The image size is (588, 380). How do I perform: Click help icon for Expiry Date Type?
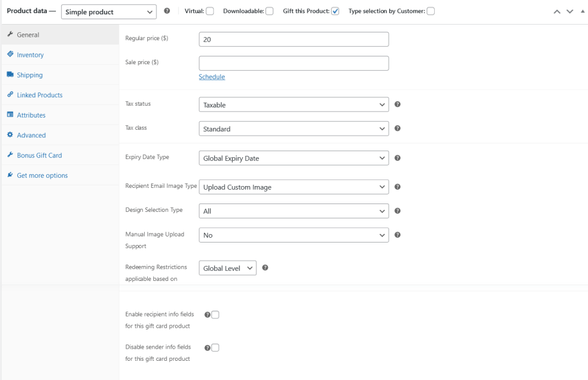pos(398,158)
